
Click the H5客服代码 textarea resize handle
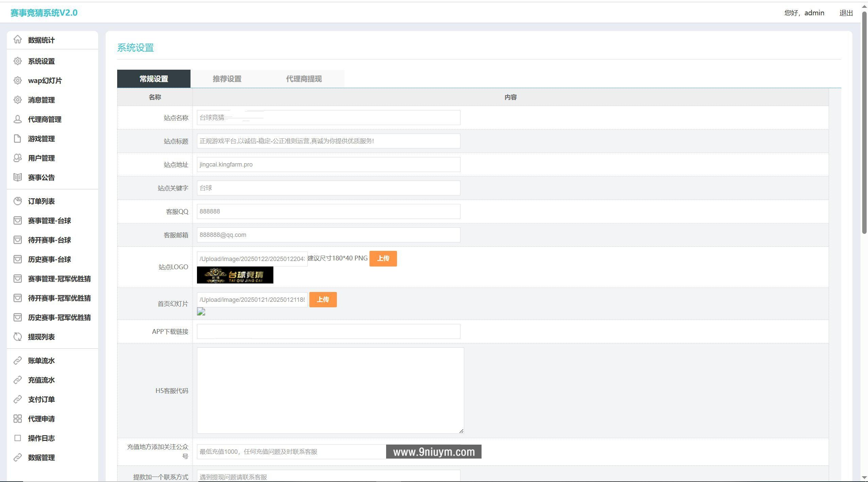click(x=461, y=431)
